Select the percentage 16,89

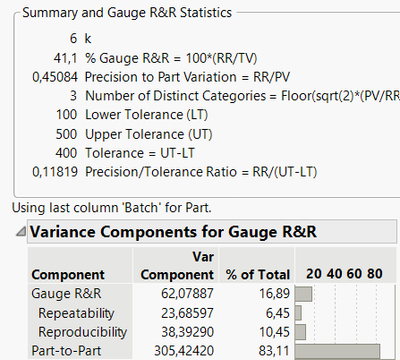coord(275,294)
